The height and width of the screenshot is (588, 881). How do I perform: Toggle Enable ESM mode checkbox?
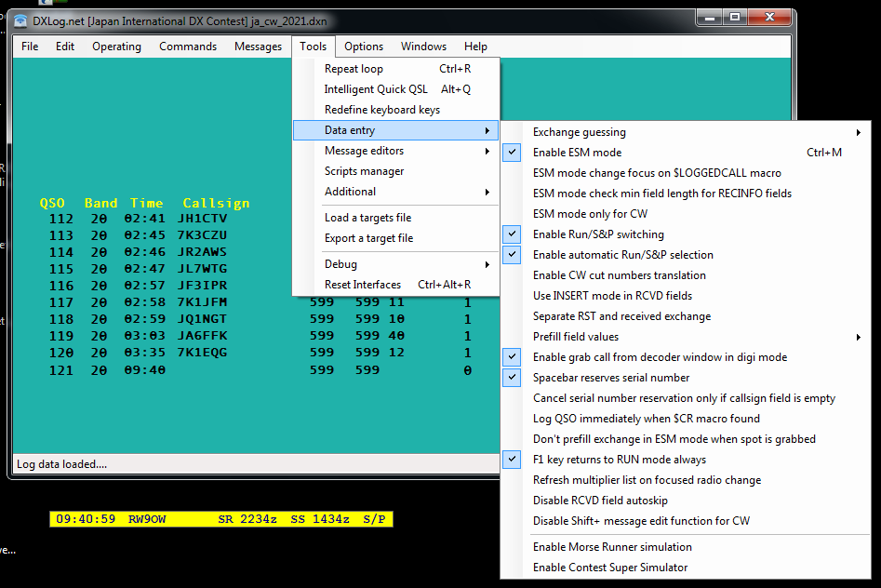tap(577, 153)
